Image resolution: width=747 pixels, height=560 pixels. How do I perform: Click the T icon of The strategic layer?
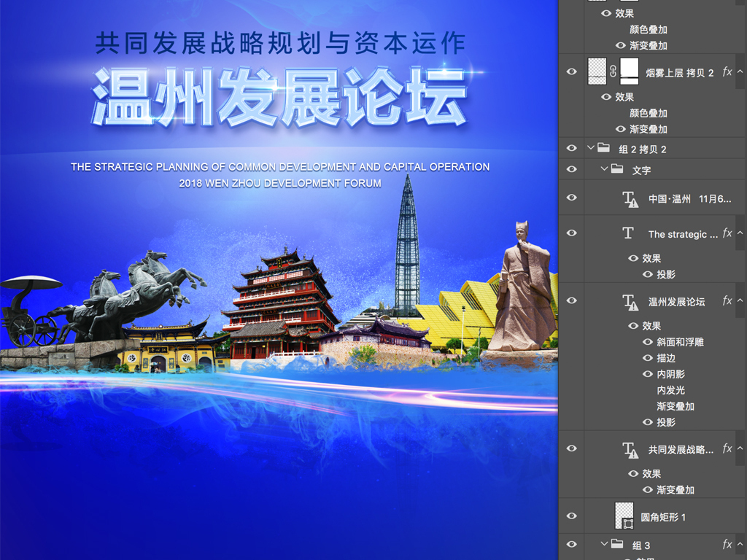pyautogui.click(x=628, y=233)
